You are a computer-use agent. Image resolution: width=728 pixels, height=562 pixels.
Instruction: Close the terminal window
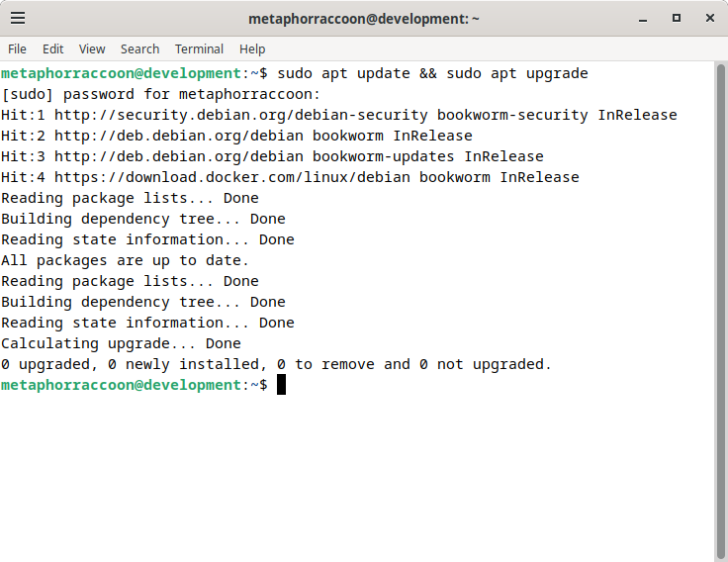710,18
